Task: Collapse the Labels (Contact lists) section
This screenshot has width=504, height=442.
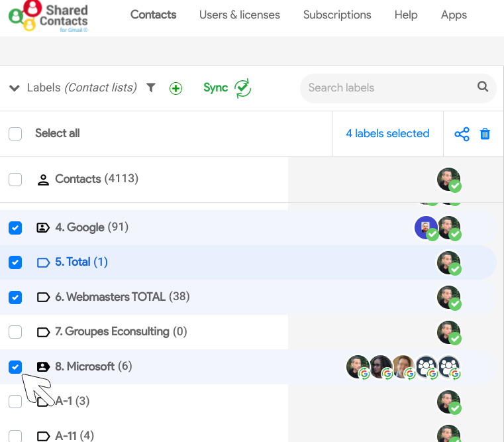Action: (15, 88)
